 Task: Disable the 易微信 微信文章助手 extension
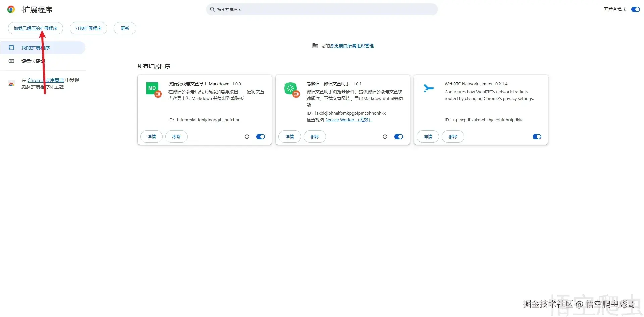[x=399, y=137]
